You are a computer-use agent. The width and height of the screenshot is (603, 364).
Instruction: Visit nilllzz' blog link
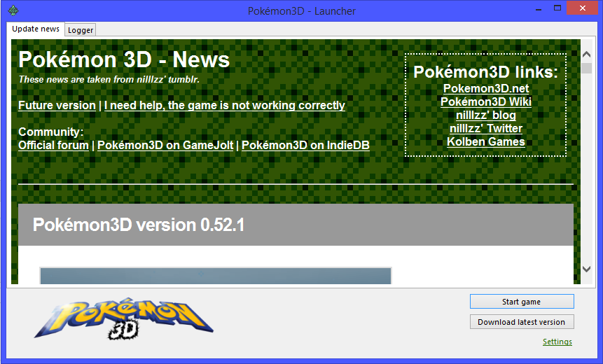[485, 115]
